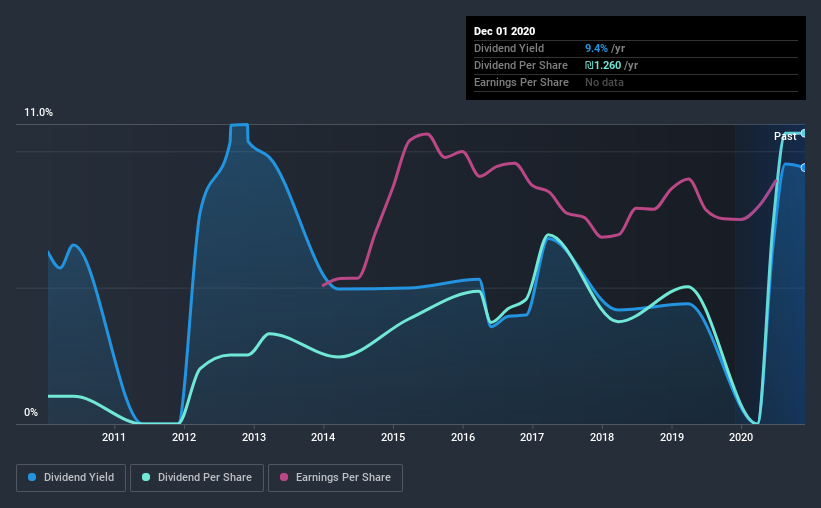Click the 2018 x-axis label
The image size is (821, 508).
[x=602, y=437]
